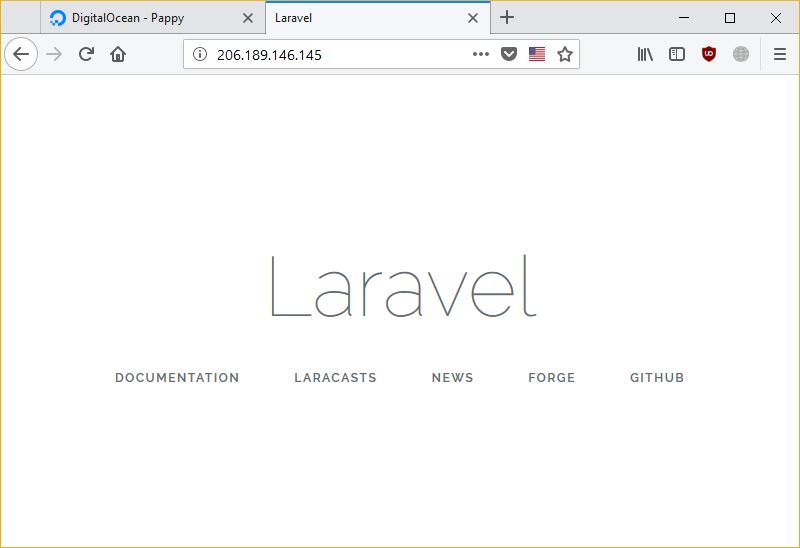Click the forward navigation arrow
This screenshot has width=800, height=548.
(54, 54)
